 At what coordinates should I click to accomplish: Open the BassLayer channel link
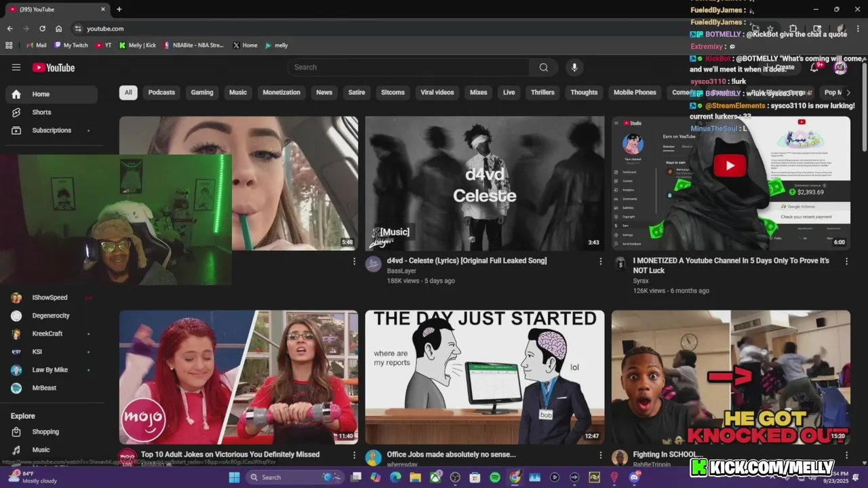coord(401,271)
